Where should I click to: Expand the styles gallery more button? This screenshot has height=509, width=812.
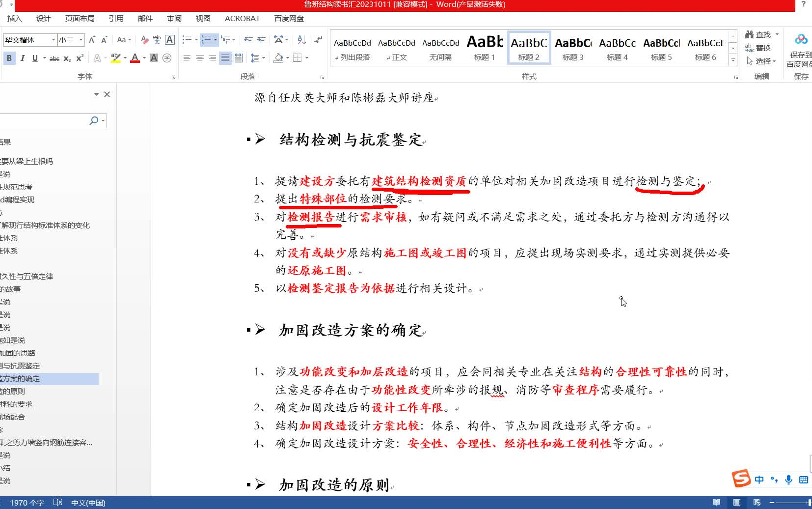[733, 60]
